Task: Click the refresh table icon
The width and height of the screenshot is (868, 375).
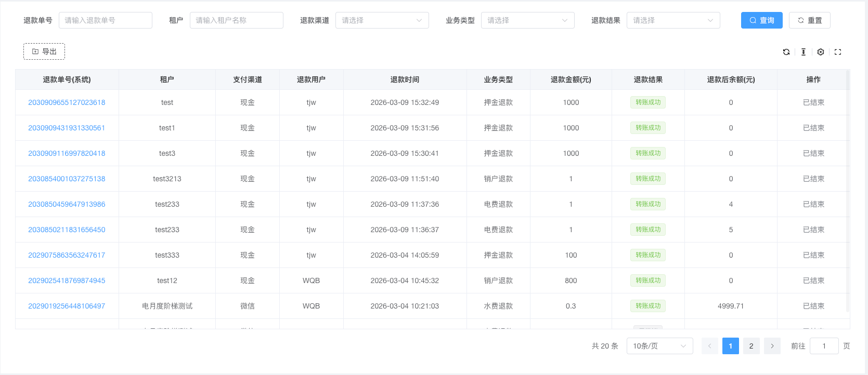Action: (x=786, y=52)
